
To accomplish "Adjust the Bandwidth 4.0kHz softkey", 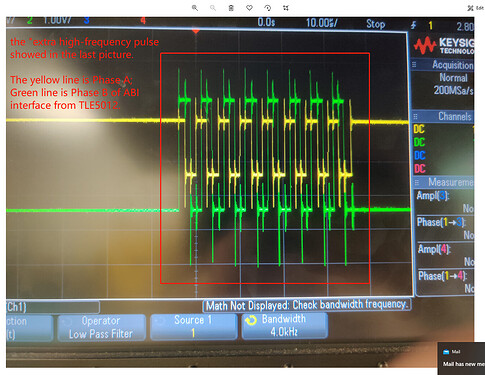I will (284, 325).
